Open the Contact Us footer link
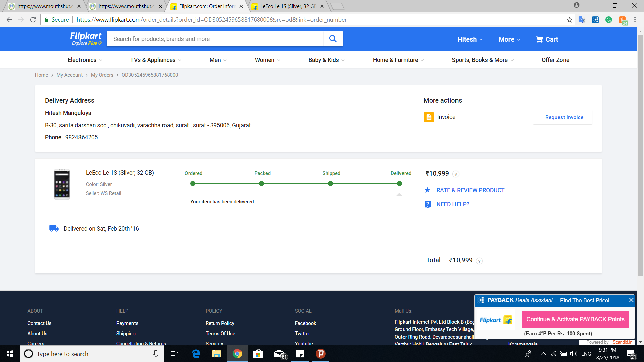The width and height of the screenshot is (644, 362). [x=39, y=323]
